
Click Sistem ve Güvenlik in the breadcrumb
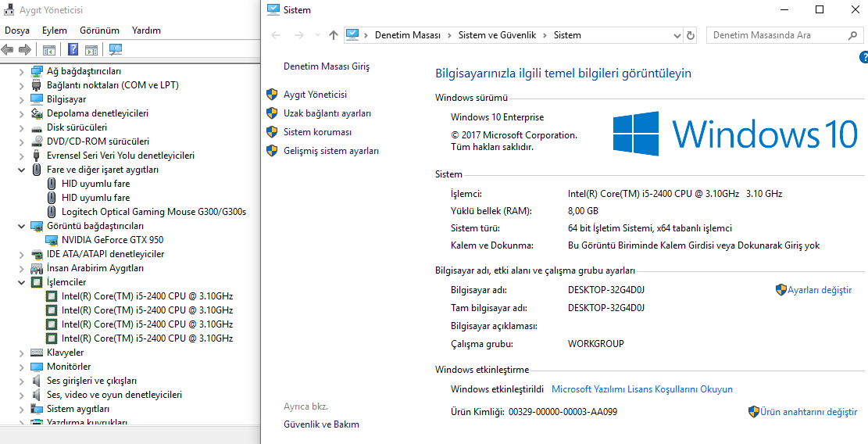[497, 35]
